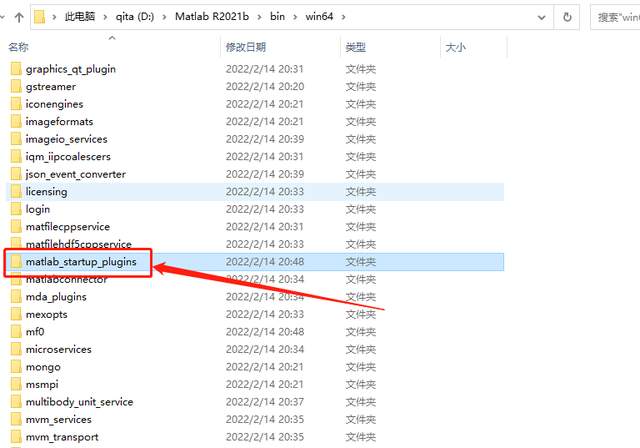
Task: Click the iqm_iipcoalescers folder icon
Action: click(16, 157)
